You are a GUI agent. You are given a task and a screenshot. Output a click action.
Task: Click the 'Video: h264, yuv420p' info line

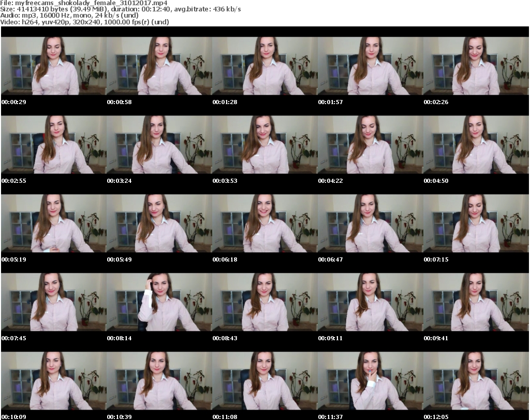(84, 22)
